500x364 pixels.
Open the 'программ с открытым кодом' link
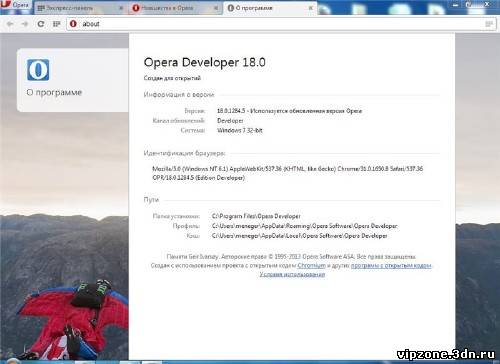391,266
